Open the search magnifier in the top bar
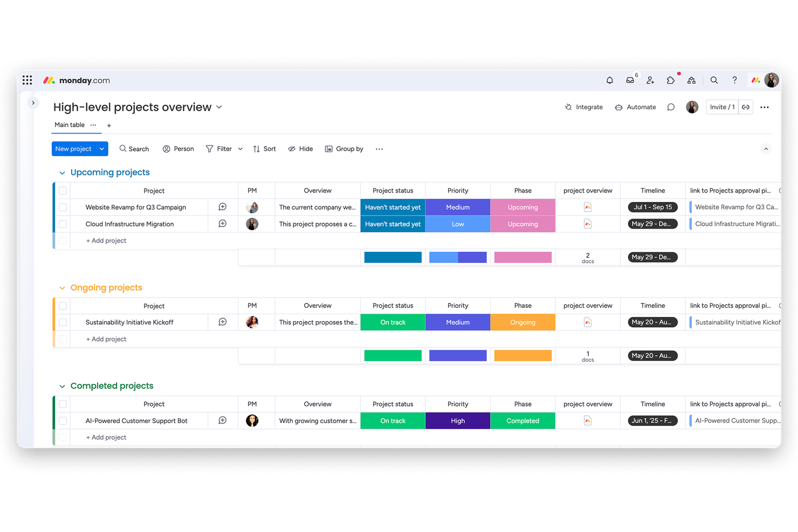 [x=714, y=80]
